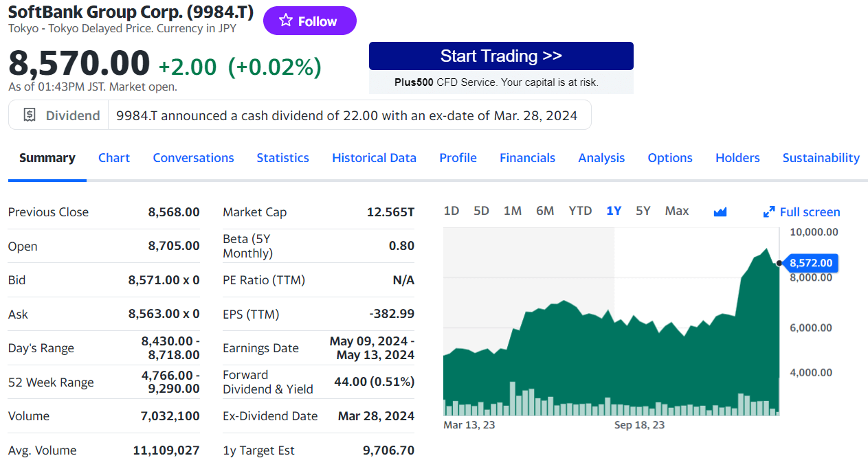868x469 pixels.
Task: Select the 5D chart range
Action: click(x=481, y=211)
